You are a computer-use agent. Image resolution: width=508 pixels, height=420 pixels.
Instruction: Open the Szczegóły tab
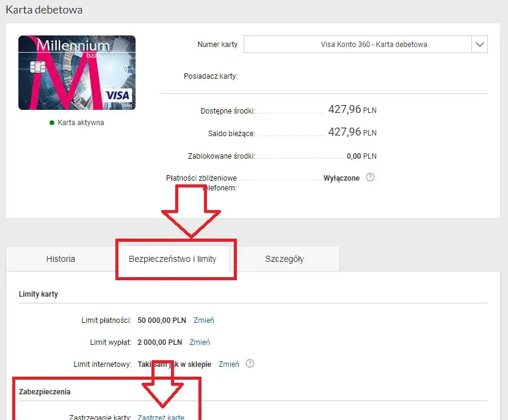point(284,259)
